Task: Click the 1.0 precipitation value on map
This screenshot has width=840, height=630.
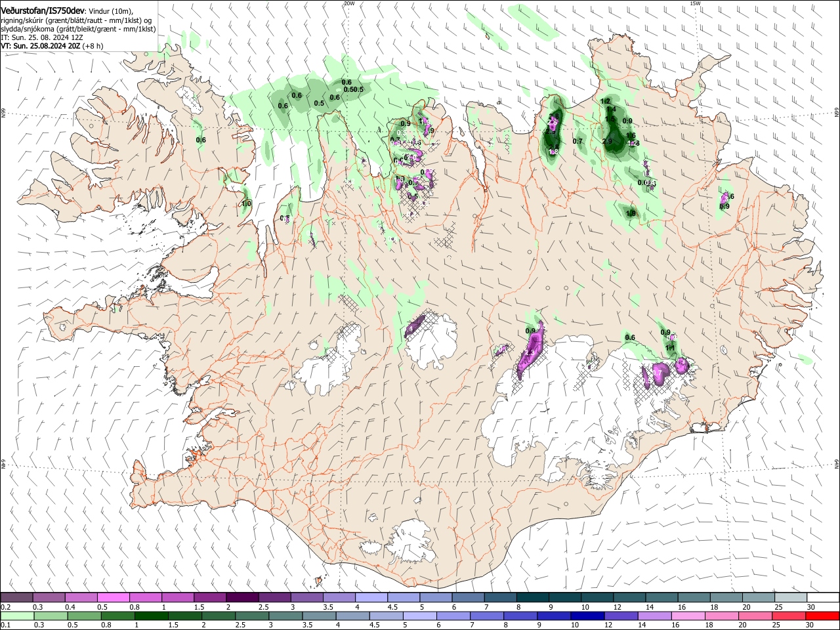Action: 247,204
